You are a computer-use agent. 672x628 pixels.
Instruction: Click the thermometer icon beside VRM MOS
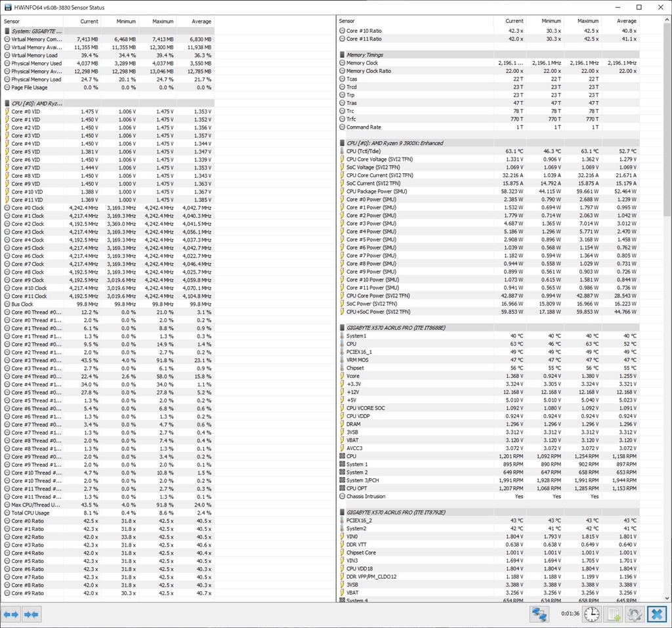tap(342, 360)
